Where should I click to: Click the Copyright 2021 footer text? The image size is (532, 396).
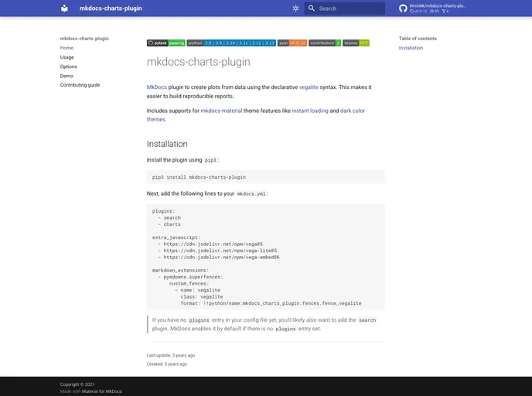pyautogui.click(x=77, y=384)
